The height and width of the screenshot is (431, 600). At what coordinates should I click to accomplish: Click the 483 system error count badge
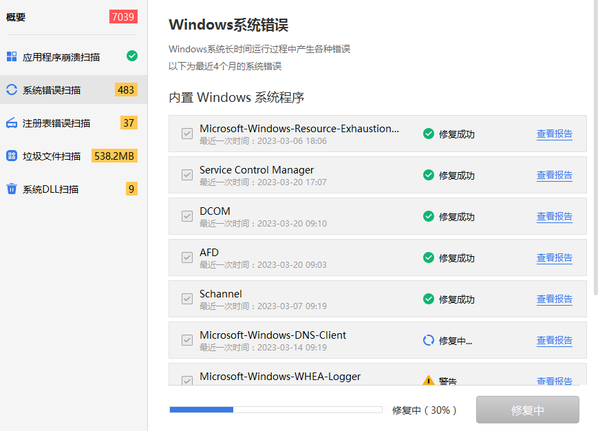click(126, 90)
